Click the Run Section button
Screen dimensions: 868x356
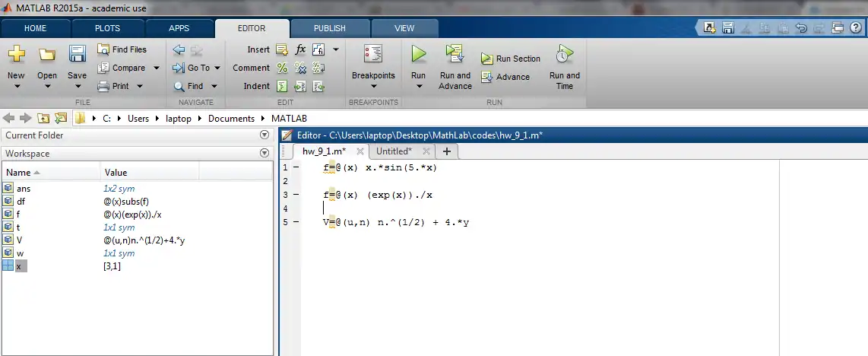(511, 59)
